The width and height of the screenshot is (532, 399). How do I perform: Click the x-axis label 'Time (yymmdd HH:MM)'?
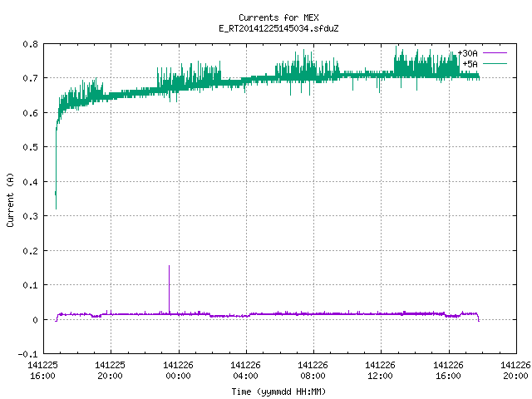click(x=278, y=392)
